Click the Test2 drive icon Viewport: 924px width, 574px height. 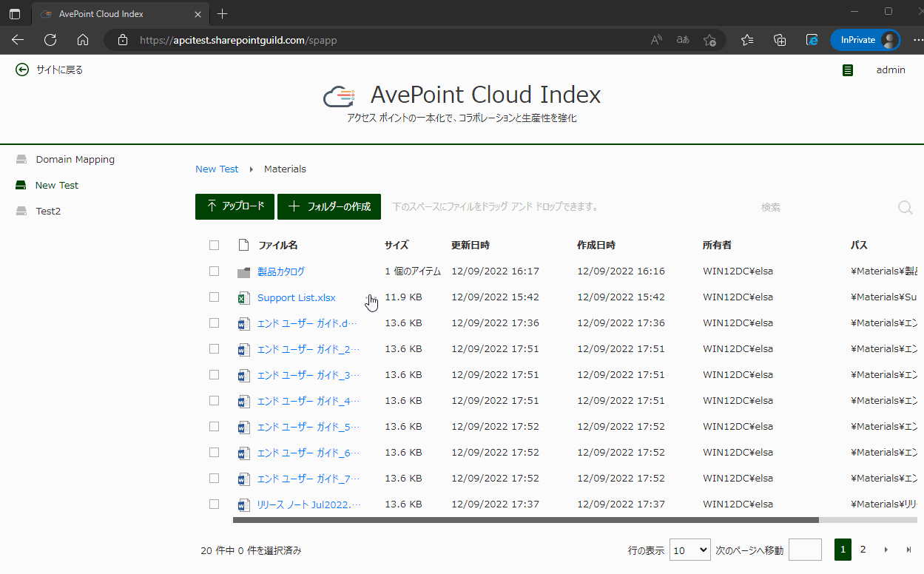point(21,211)
